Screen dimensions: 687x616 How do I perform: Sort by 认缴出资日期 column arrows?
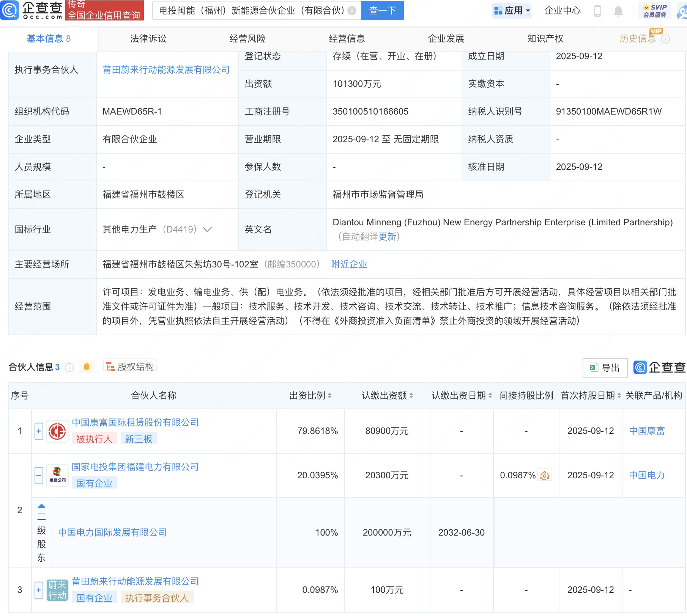click(490, 396)
